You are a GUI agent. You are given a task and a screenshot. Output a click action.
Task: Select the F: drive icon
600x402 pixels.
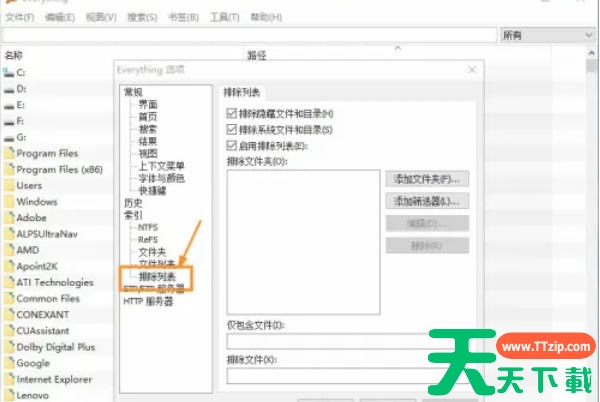click(x=9, y=121)
